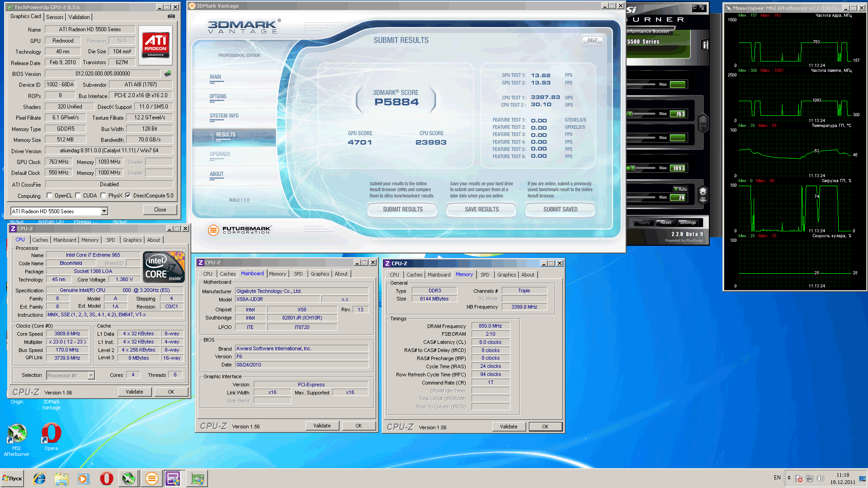Open ABOUT page in 3DMark Vantage

(217, 174)
